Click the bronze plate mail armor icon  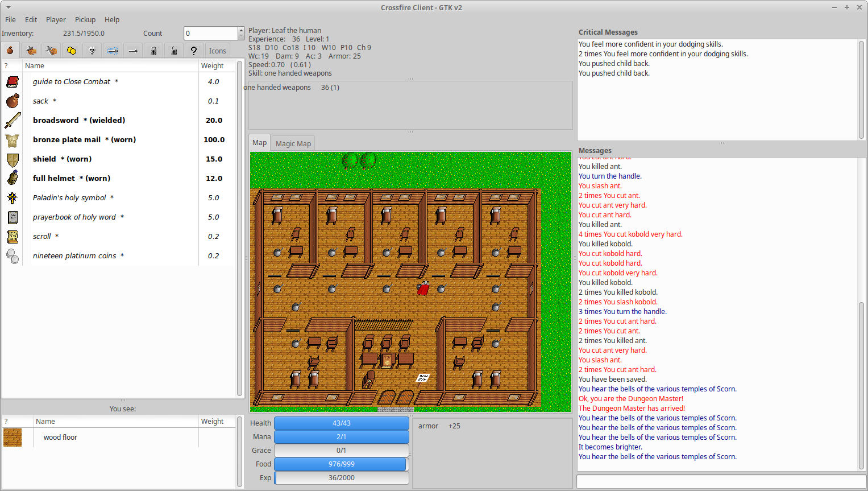tap(13, 140)
